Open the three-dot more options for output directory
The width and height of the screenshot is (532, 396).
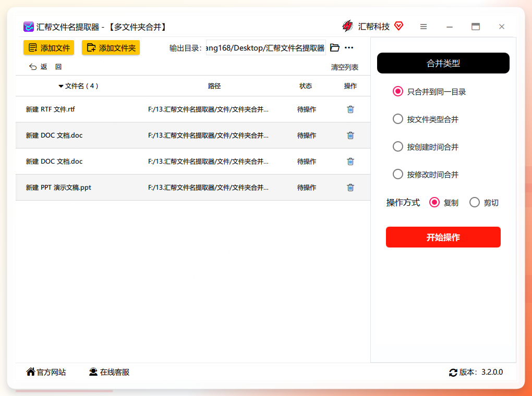point(349,48)
